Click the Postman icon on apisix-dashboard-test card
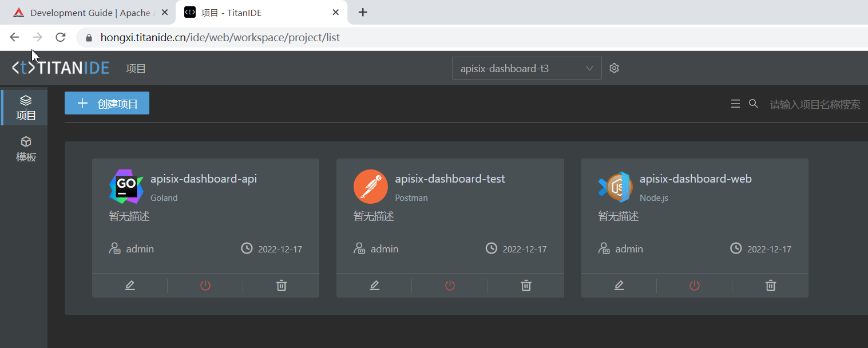This screenshot has height=348, width=868. [371, 186]
